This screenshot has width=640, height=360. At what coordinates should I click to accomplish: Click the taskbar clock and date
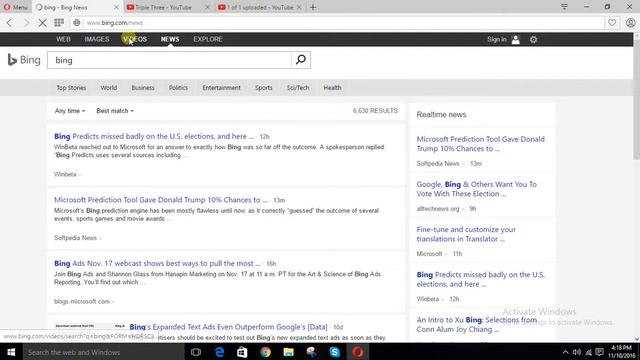pos(622,352)
